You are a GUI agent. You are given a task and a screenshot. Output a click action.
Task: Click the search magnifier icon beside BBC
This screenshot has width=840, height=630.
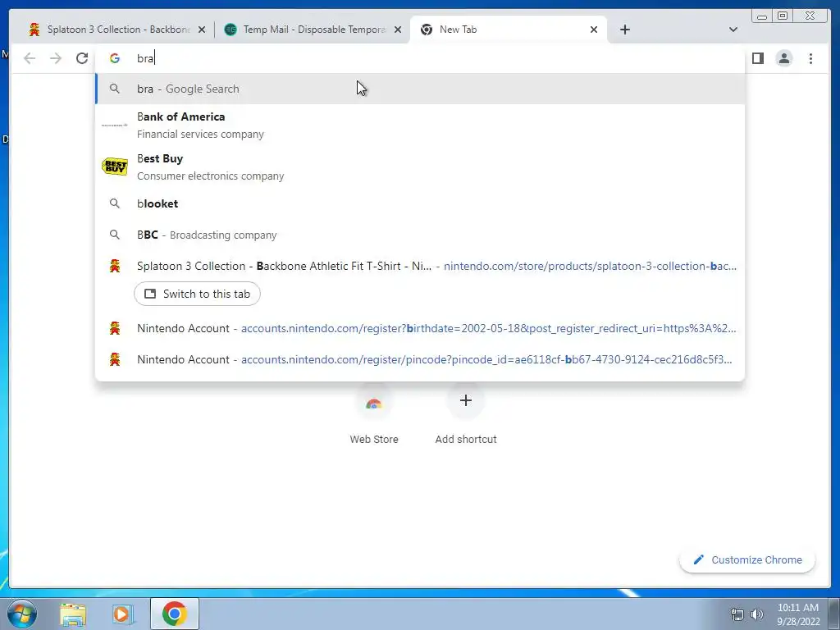pyautogui.click(x=115, y=235)
